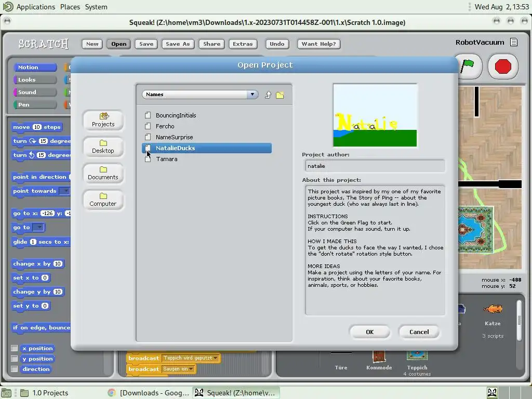Click the turn clockwise 15 degrees block
The height and width of the screenshot is (399, 532).
(41, 141)
